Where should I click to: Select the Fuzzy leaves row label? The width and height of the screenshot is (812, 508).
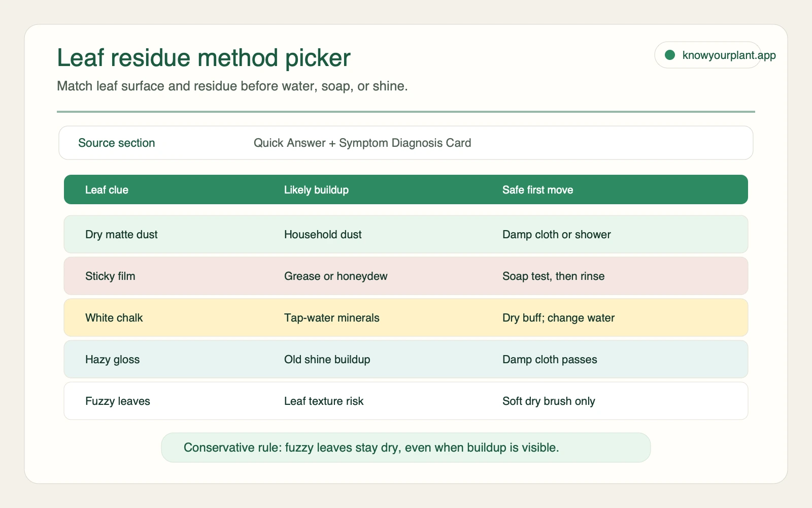(x=117, y=401)
